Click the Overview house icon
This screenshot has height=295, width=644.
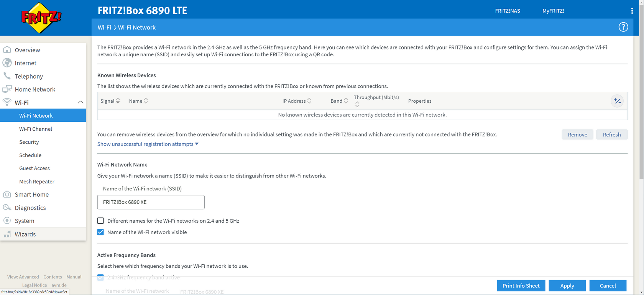[x=7, y=50]
